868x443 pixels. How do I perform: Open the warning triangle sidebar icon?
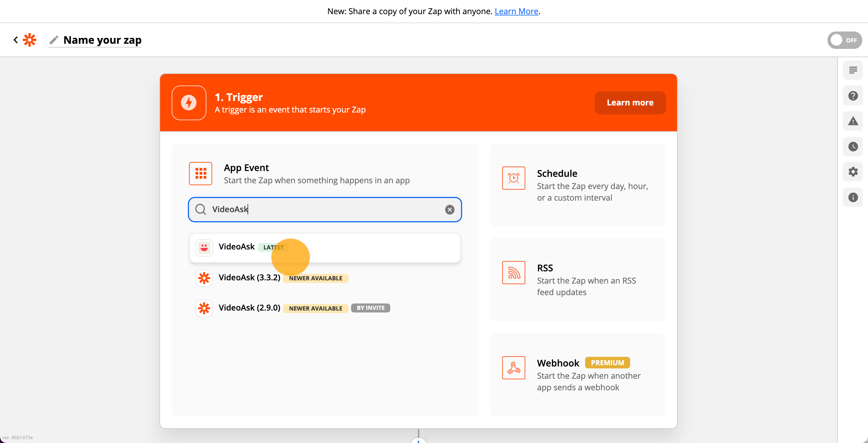(x=853, y=121)
